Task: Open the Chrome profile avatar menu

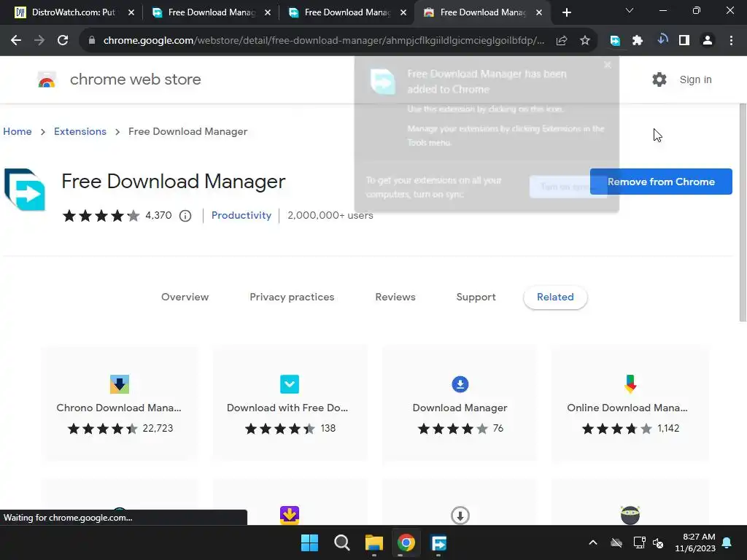Action: (x=708, y=41)
